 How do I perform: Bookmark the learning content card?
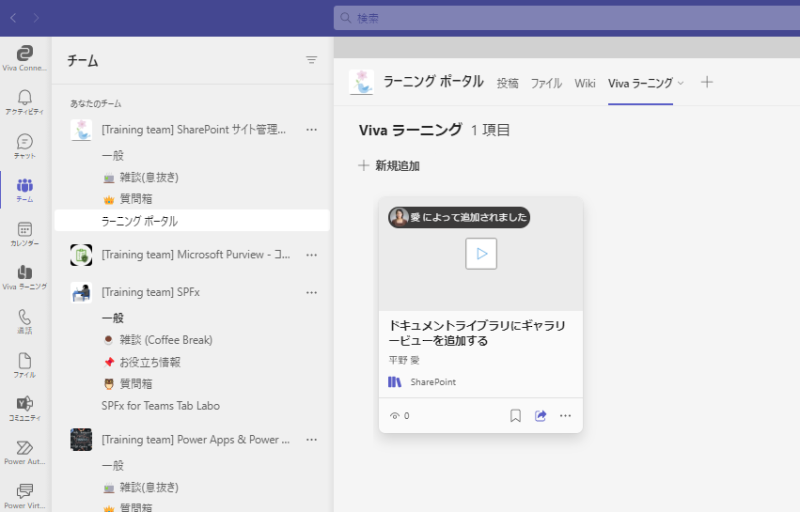click(x=515, y=416)
